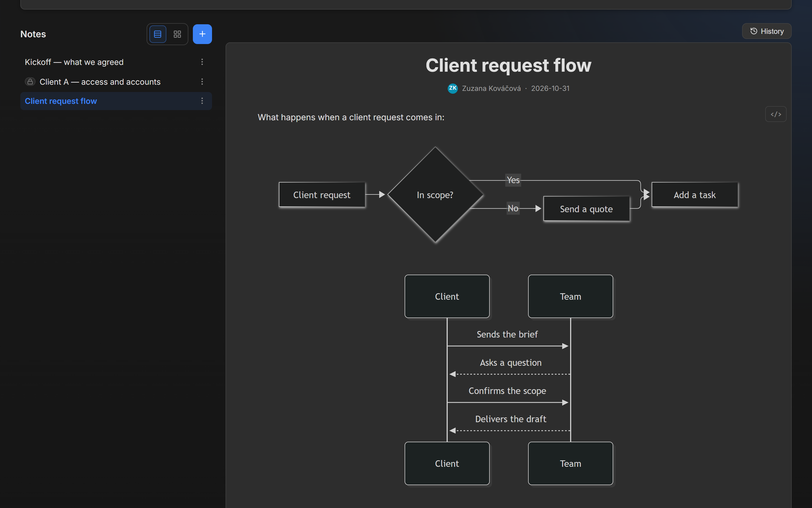The width and height of the screenshot is (812, 508).
Task: Add a new note with plus button
Action: pyautogui.click(x=202, y=34)
